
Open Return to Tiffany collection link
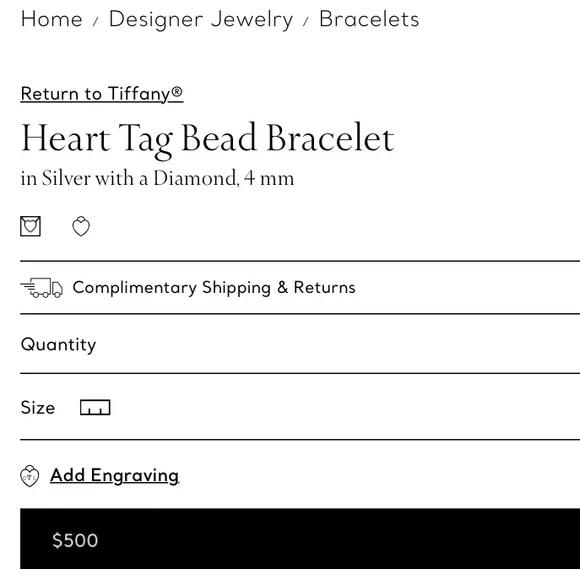(x=102, y=94)
